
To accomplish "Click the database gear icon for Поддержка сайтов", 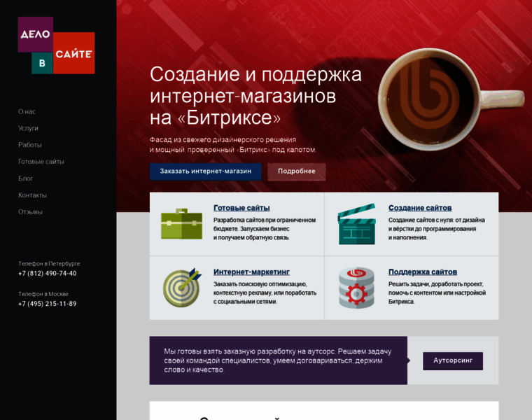I will (x=356, y=288).
